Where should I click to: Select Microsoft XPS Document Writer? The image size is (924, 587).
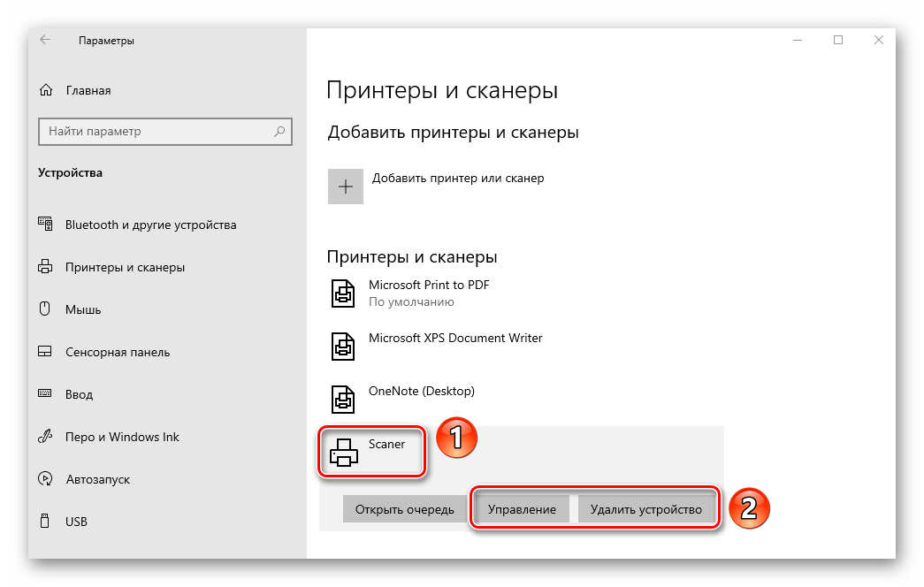click(x=454, y=346)
